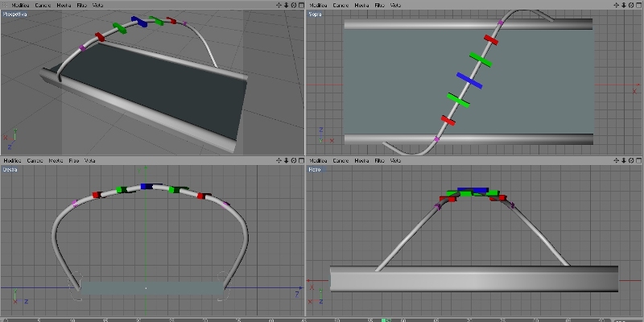The width and height of the screenshot is (644, 322).
Task: Click the Sopra viewport name label
Action: tap(315, 14)
